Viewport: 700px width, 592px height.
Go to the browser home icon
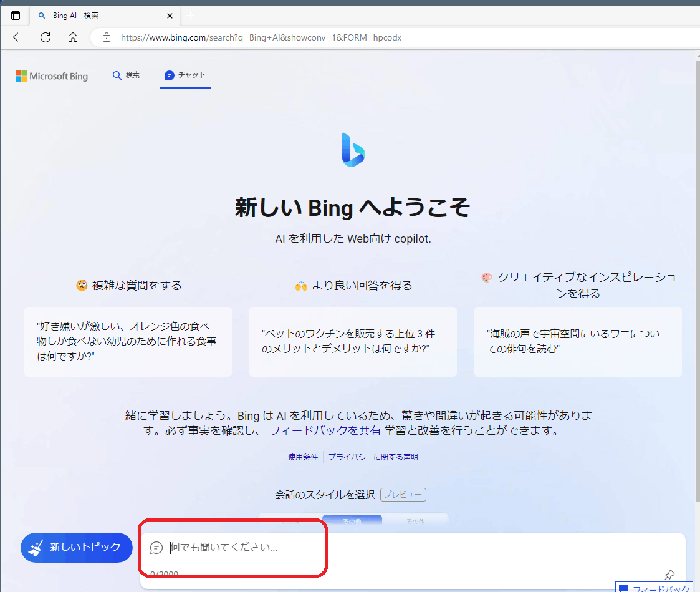73,37
